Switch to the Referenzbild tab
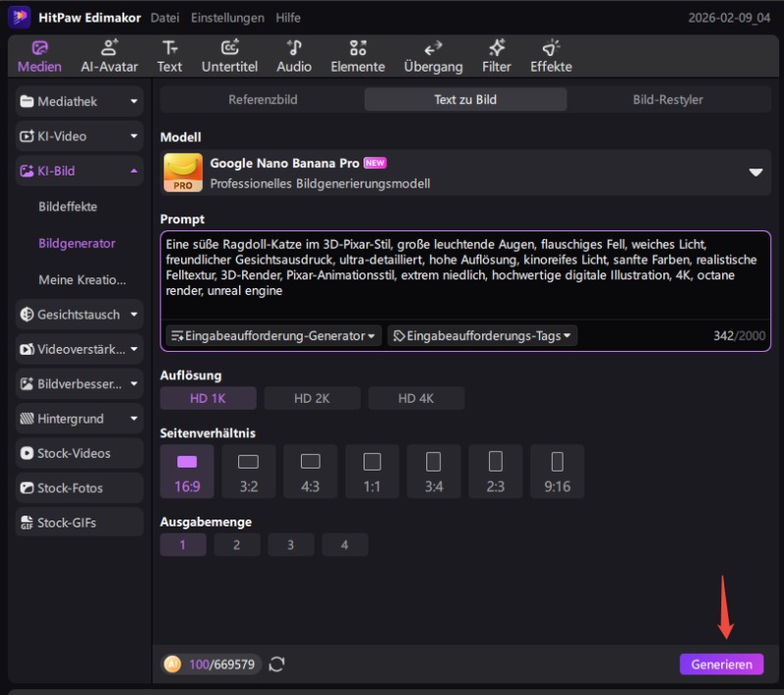Image resolution: width=784 pixels, height=695 pixels. point(263,100)
